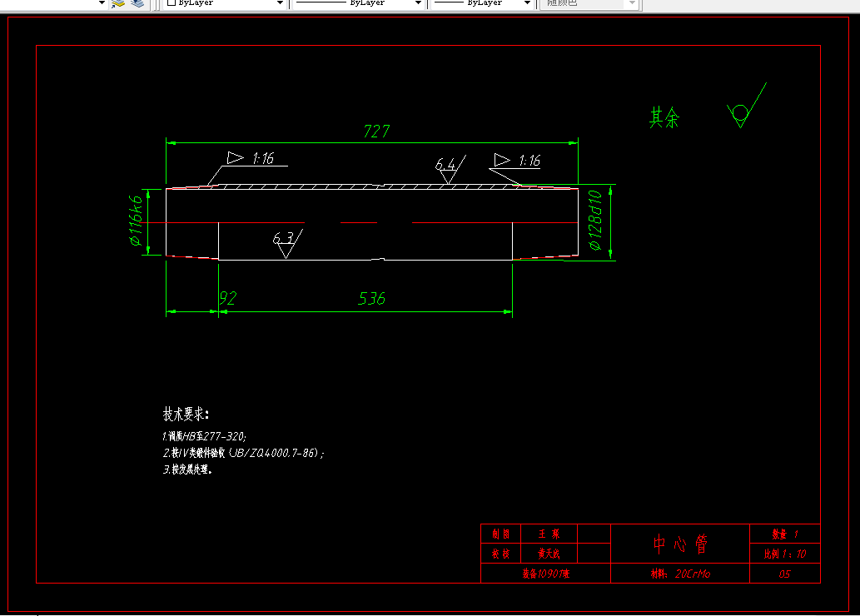Select the part name 中心管
This screenshot has height=616, width=860.
click(x=680, y=544)
